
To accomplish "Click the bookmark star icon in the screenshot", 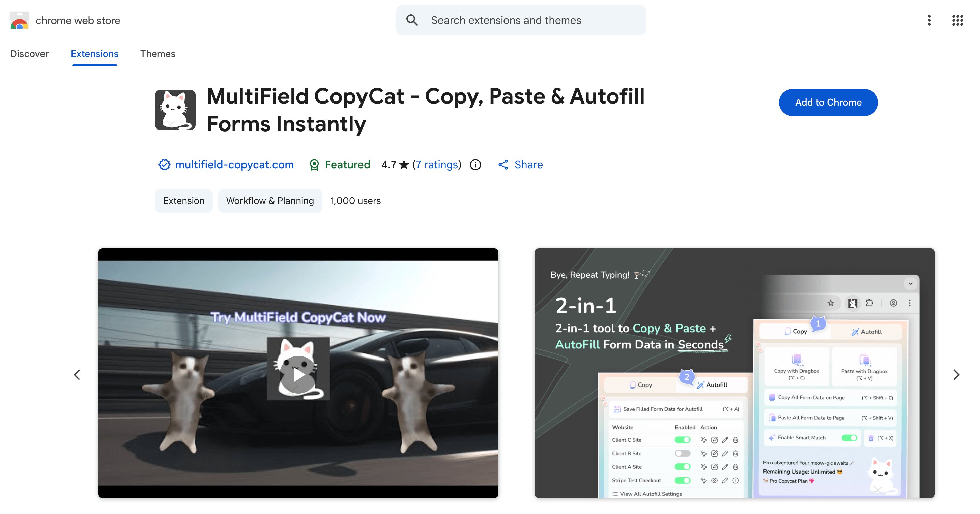I will point(831,303).
